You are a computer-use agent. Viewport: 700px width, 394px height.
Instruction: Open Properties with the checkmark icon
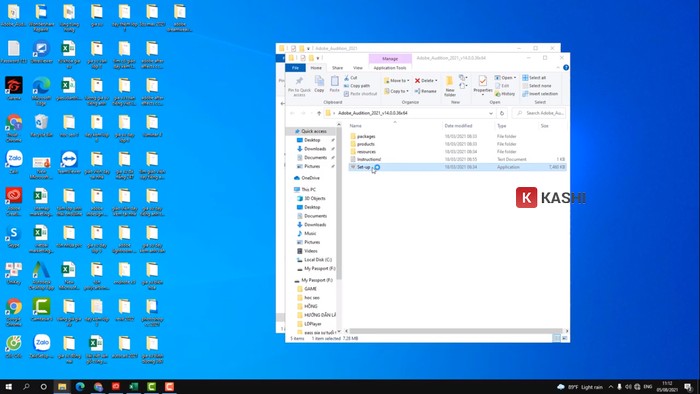pyautogui.click(x=483, y=85)
